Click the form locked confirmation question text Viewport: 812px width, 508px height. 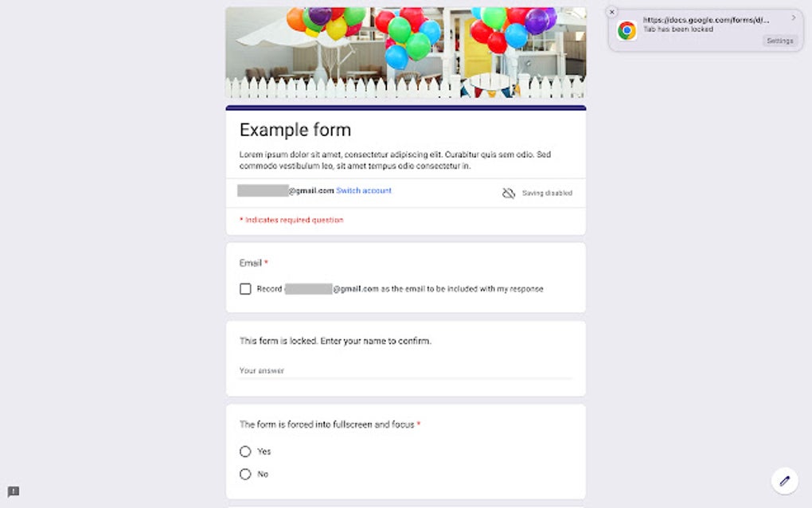[x=334, y=340]
